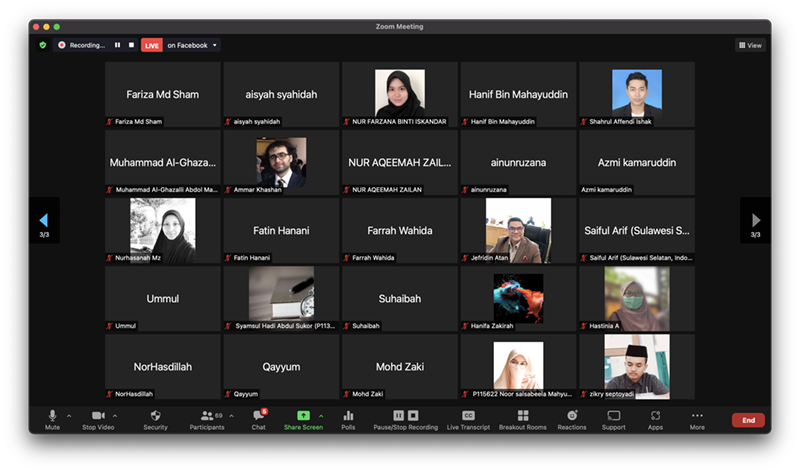Click the Support icon in the toolbar
The image size is (800, 472).
click(613, 419)
